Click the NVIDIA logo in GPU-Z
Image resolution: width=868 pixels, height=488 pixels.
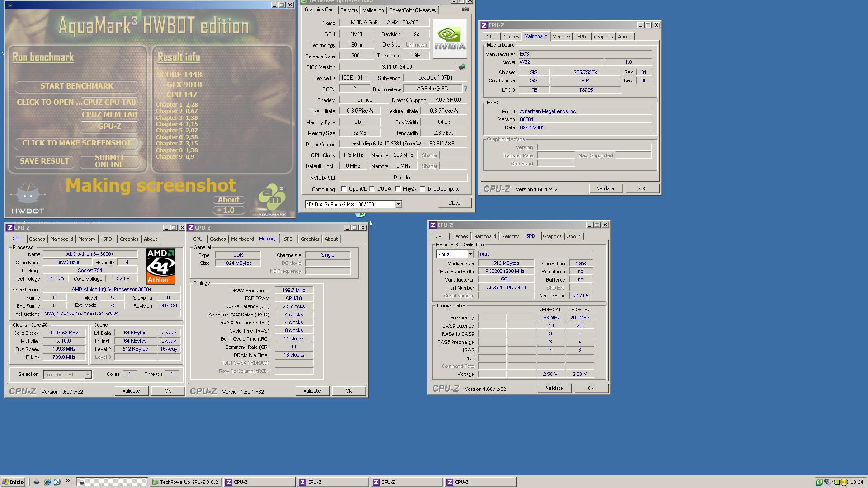pyautogui.click(x=449, y=38)
